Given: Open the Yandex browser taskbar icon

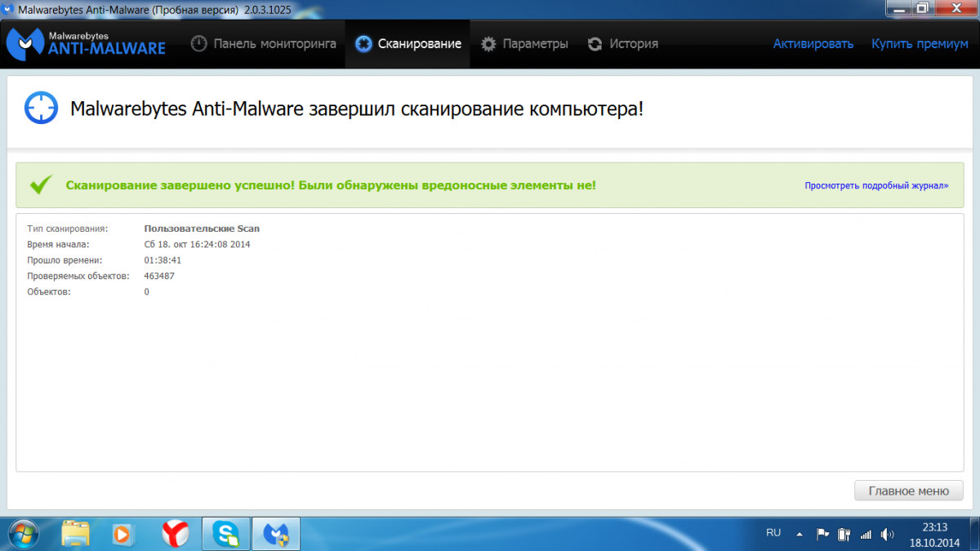Looking at the screenshot, I should tap(175, 534).
